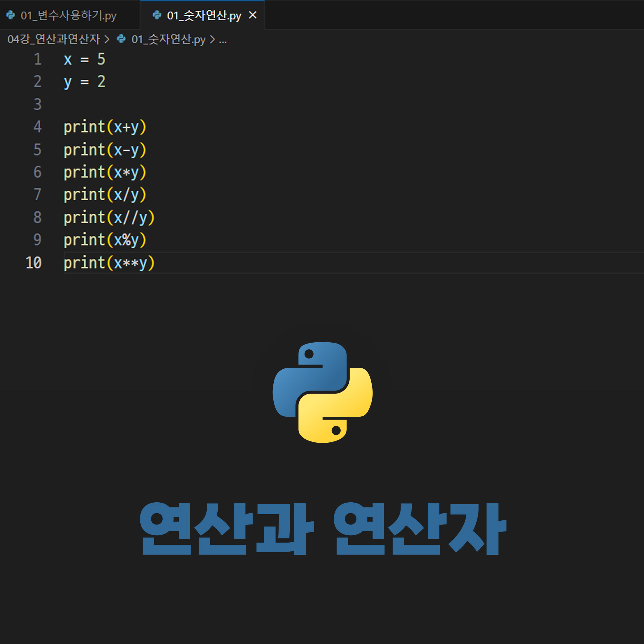
Task: Place cursor on 'x = 5' line
Action: (85, 59)
